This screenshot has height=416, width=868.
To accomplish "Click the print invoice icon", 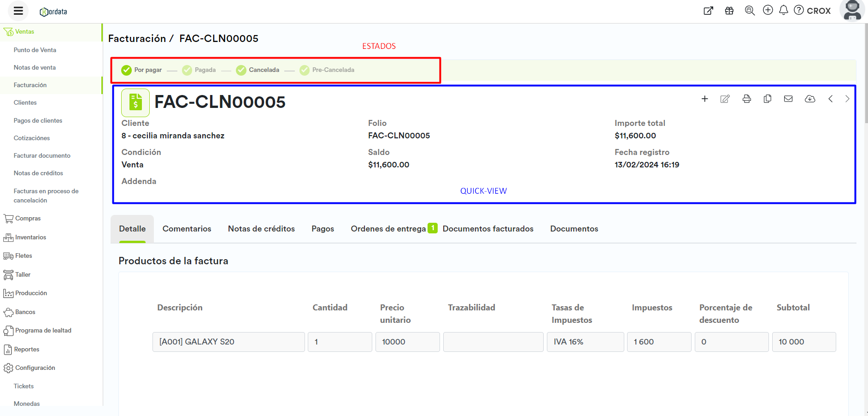I will [x=747, y=99].
